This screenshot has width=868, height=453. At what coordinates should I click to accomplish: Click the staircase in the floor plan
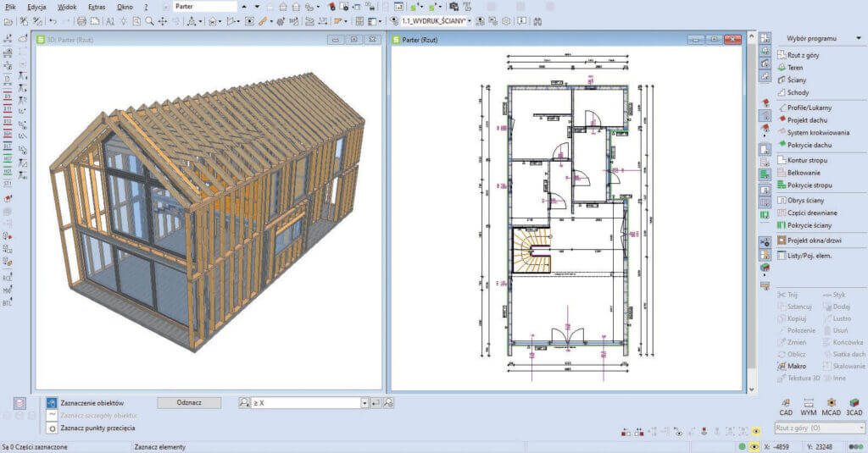coord(531,251)
